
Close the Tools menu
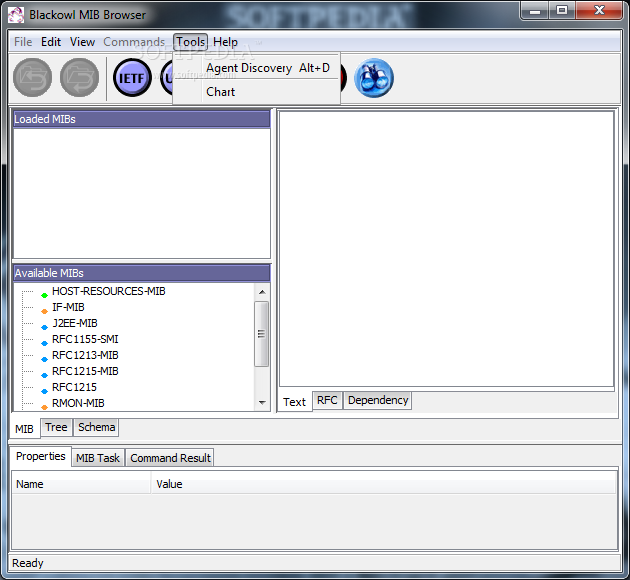click(x=190, y=42)
